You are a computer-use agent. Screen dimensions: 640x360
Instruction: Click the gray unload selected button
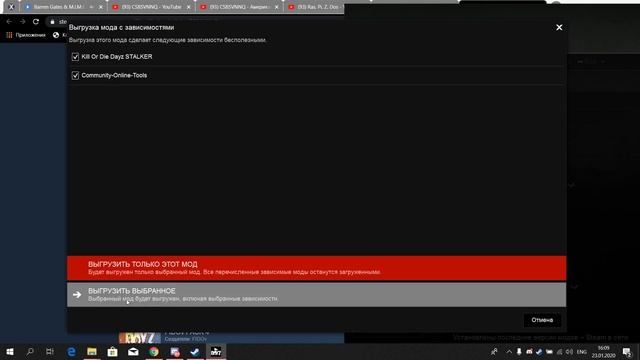[316, 294]
